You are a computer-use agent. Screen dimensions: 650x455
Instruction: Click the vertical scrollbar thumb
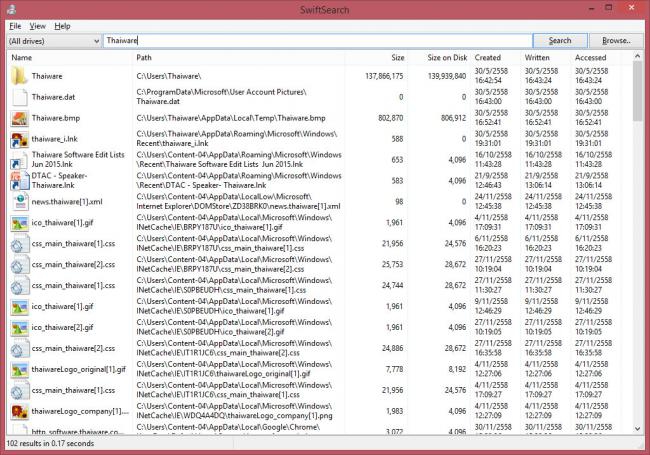point(638,92)
